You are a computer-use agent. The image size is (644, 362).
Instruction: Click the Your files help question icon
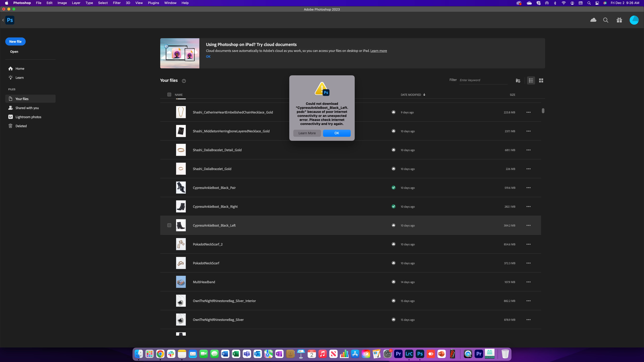click(x=184, y=81)
